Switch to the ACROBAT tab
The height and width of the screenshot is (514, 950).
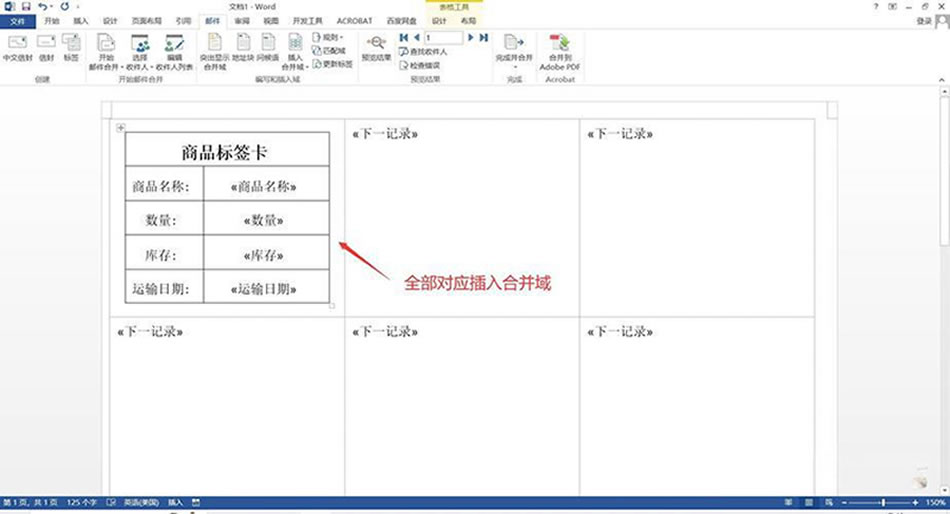tap(354, 21)
